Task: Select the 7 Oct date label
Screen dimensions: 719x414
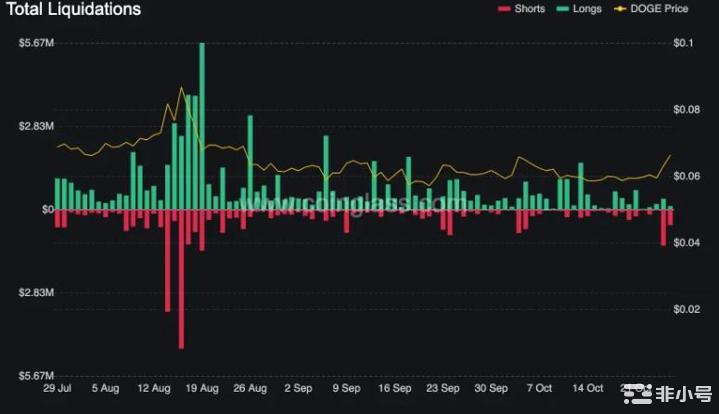Action: point(539,387)
